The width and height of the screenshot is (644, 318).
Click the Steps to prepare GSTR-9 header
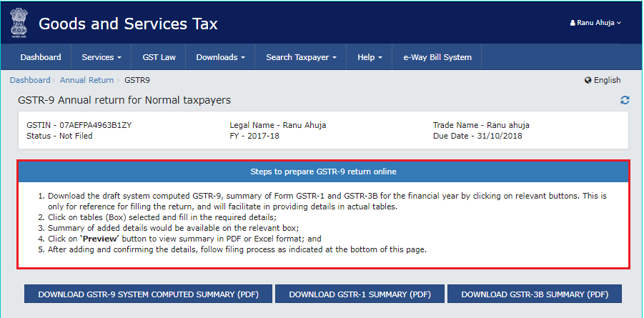323,172
